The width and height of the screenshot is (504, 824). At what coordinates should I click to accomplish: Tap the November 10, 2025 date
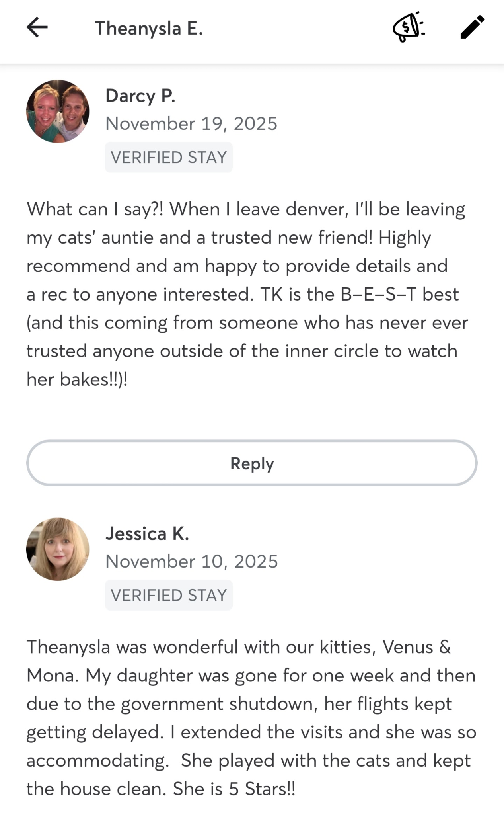pos(191,562)
